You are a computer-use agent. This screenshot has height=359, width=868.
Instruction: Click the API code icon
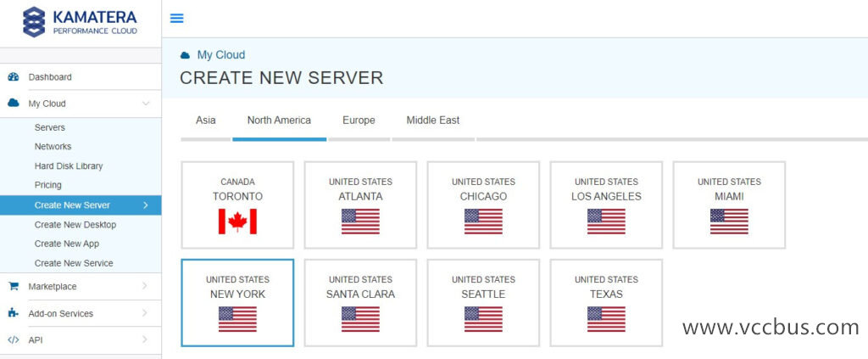click(x=14, y=339)
